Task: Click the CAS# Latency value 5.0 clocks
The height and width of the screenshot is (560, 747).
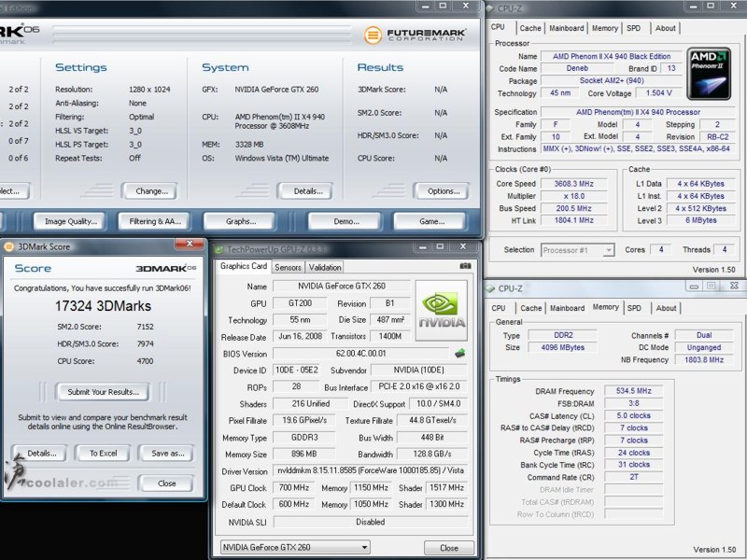Action: [x=633, y=415]
